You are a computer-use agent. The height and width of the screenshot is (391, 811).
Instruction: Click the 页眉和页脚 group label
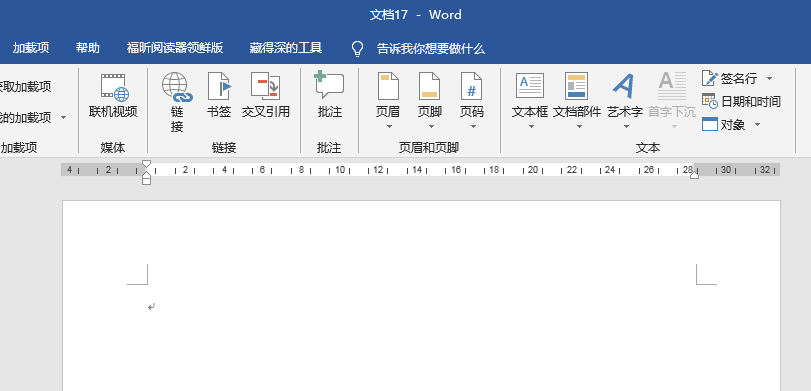[x=429, y=148]
